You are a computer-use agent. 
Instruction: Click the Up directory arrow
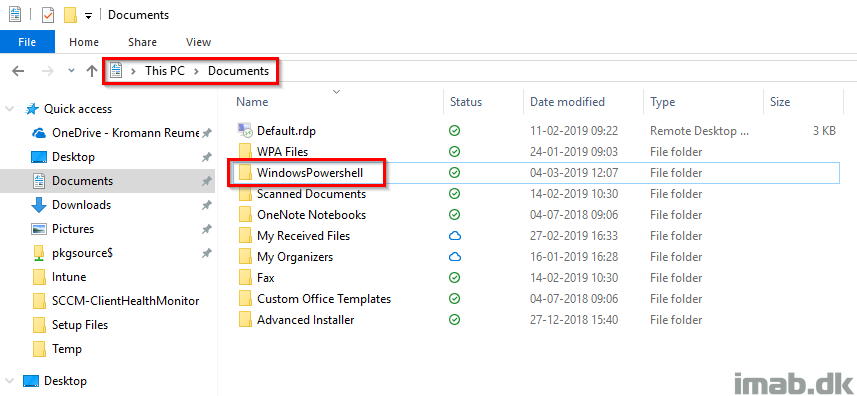(x=92, y=70)
